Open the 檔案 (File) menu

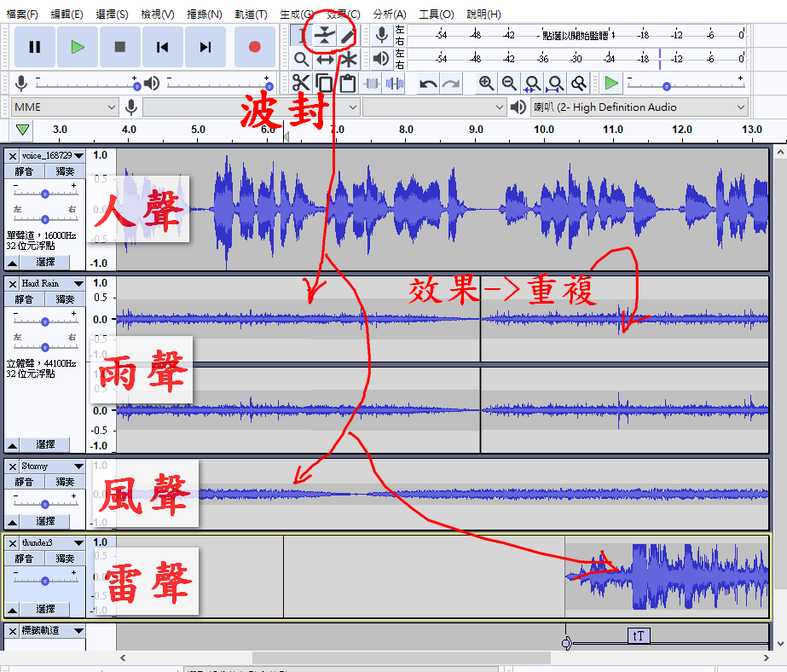pyautogui.click(x=22, y=14)
